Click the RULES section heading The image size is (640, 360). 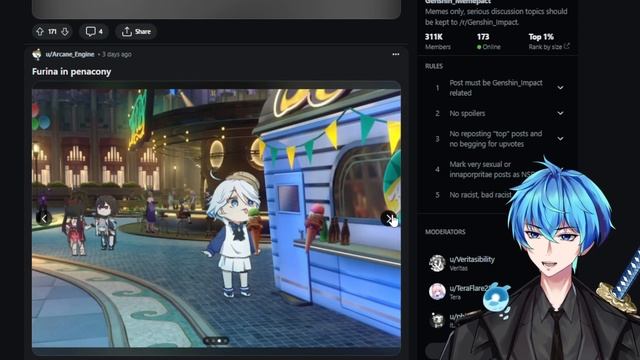[433, 66]
